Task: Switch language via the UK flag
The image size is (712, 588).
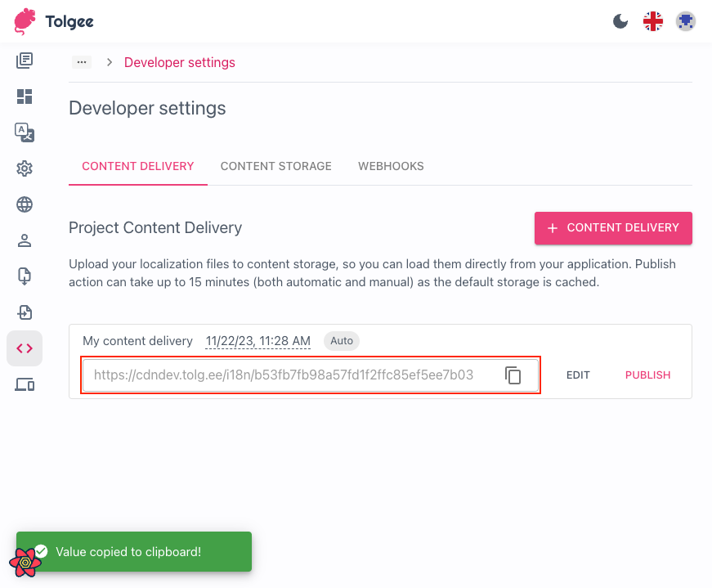Action: click(x=652, y=21)
